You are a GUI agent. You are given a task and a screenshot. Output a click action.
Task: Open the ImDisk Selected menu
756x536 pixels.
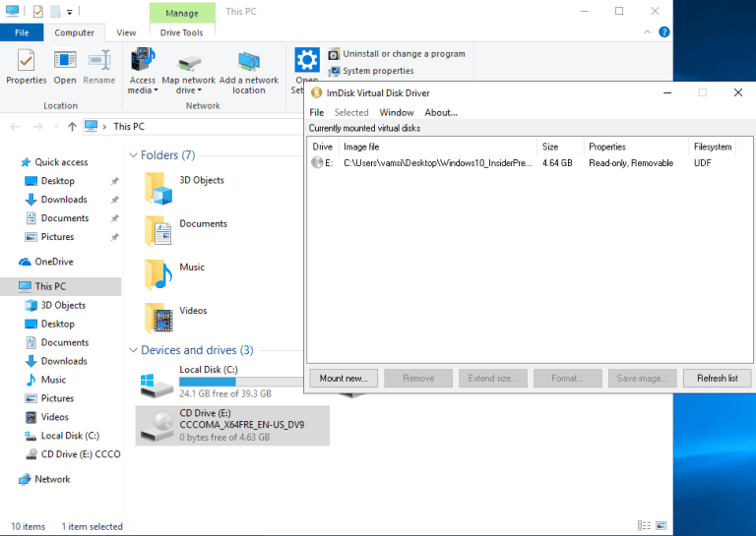coord(351,113)
